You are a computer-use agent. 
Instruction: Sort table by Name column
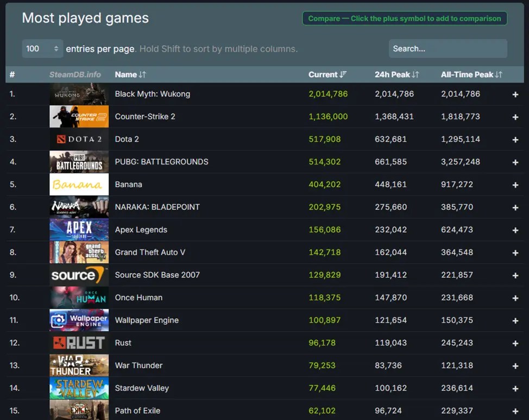(x=130, y=74)
